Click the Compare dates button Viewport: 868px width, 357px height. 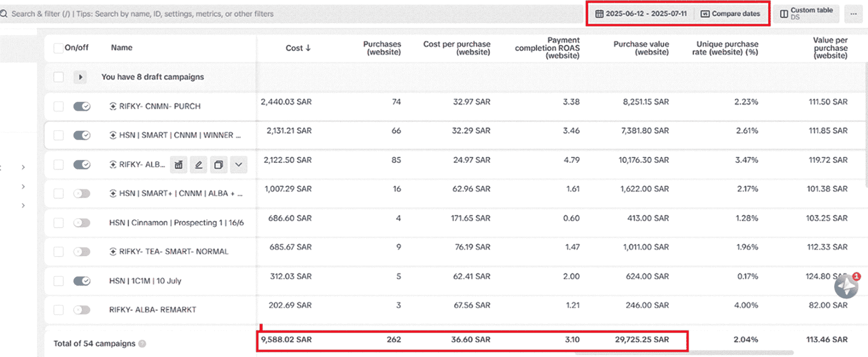pyautogui.click(x=730, y=14)
